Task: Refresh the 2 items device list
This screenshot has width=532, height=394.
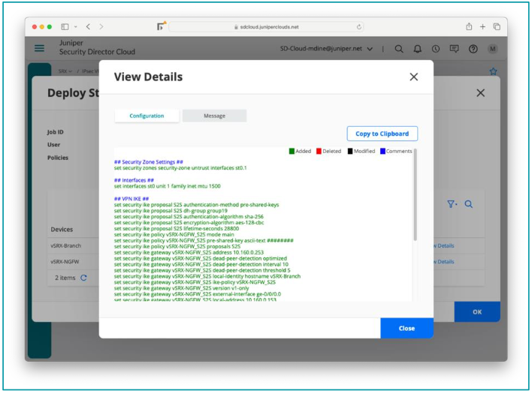Action: point(83,278)
